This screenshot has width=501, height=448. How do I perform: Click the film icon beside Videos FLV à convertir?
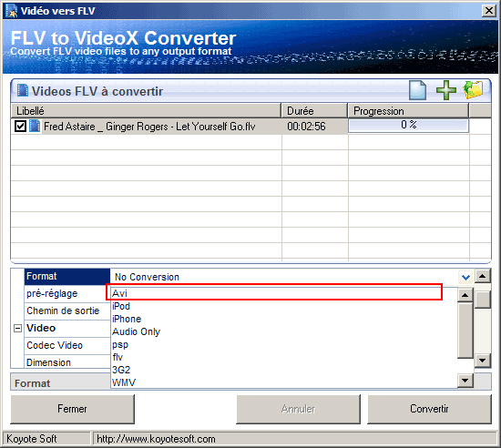click(x=23, y=90)
